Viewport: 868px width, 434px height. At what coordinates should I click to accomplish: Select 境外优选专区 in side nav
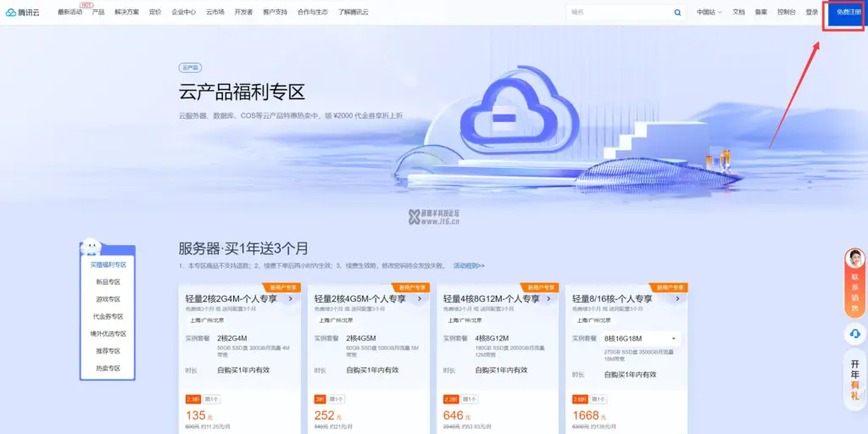(x=108, y=334)
